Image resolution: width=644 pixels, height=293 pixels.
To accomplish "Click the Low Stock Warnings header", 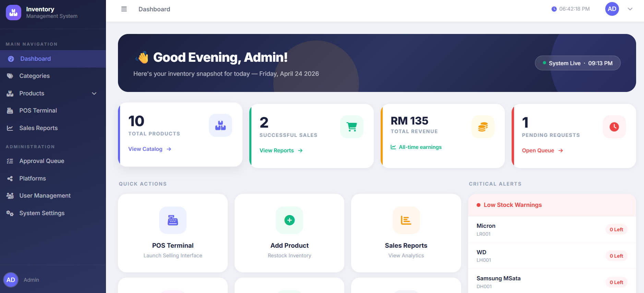I will point(552,205).
